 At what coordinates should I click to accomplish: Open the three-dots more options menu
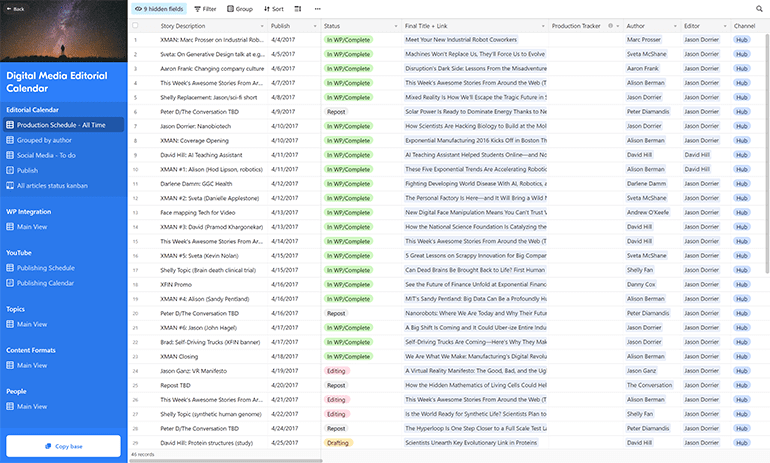click(x=318, y=8)
